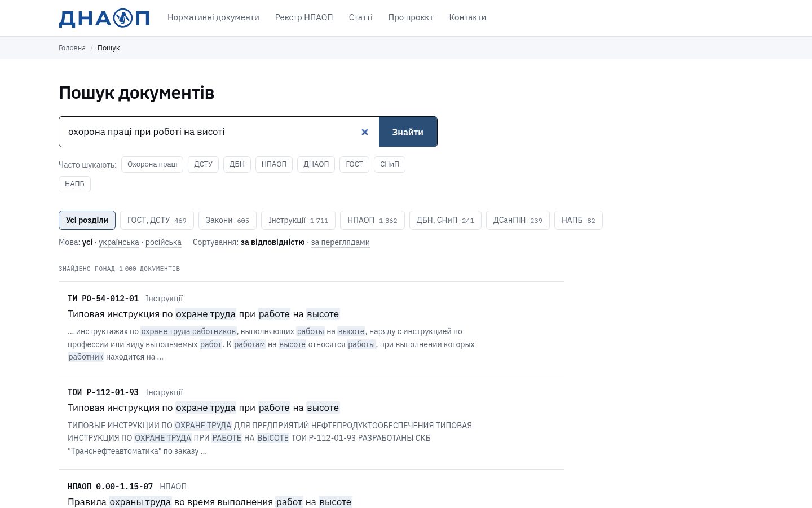The image size is (812, 508).
Task: Click the ТИ РО-54-012-01 document code
Action: (103, 299)
